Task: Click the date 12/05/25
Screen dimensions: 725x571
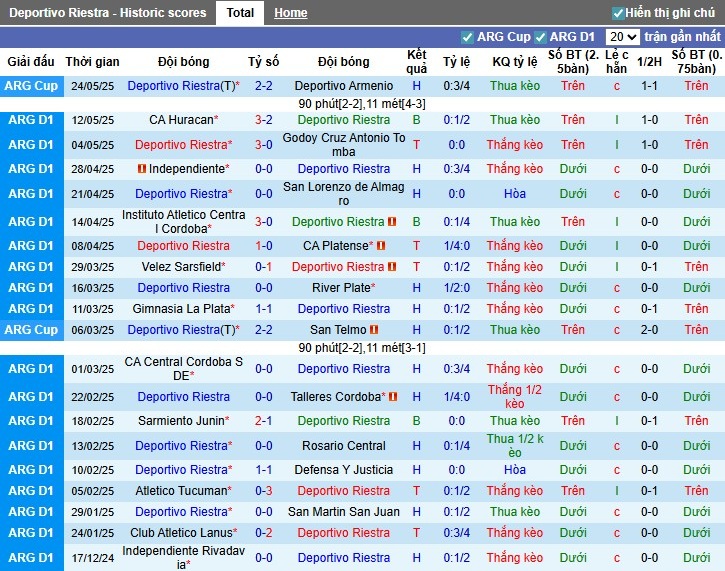Action: (92, 120)
